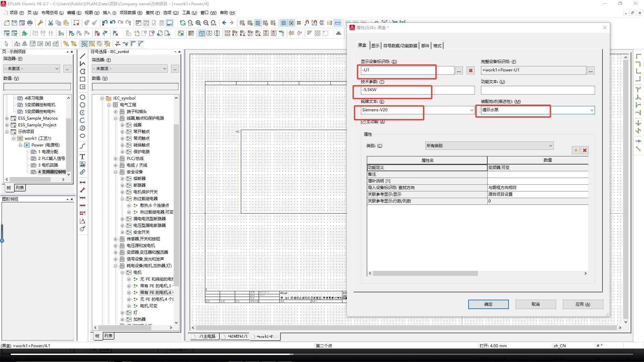The height and width of the screenshot is (362, 644).
Task: Select the line drawing tool
Action: click(x=83, y=56)
